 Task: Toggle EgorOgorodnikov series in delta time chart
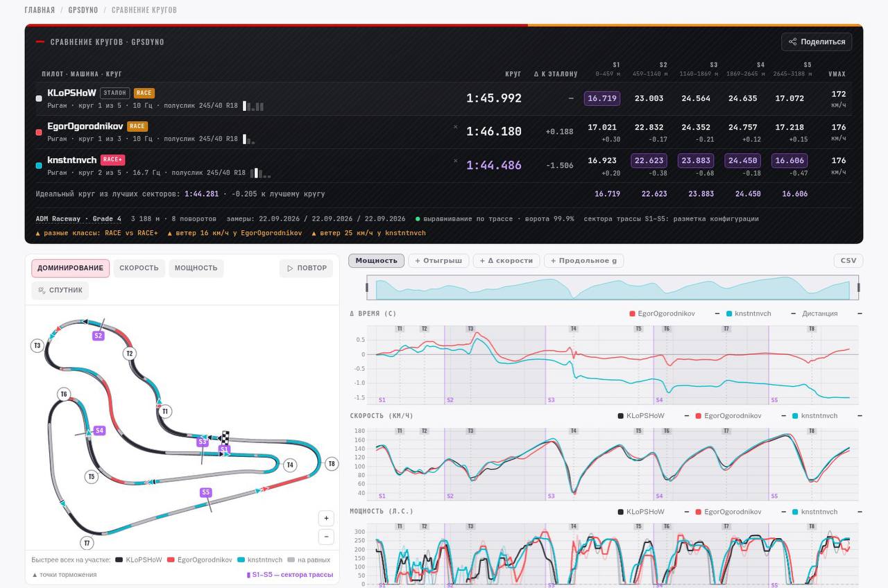(x=663, y=313)
